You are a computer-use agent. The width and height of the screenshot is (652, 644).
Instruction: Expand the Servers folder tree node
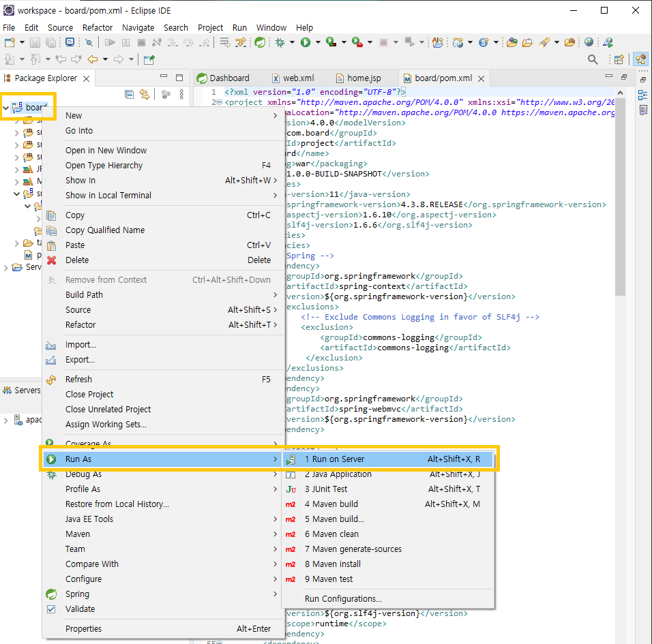click(6, 268)
